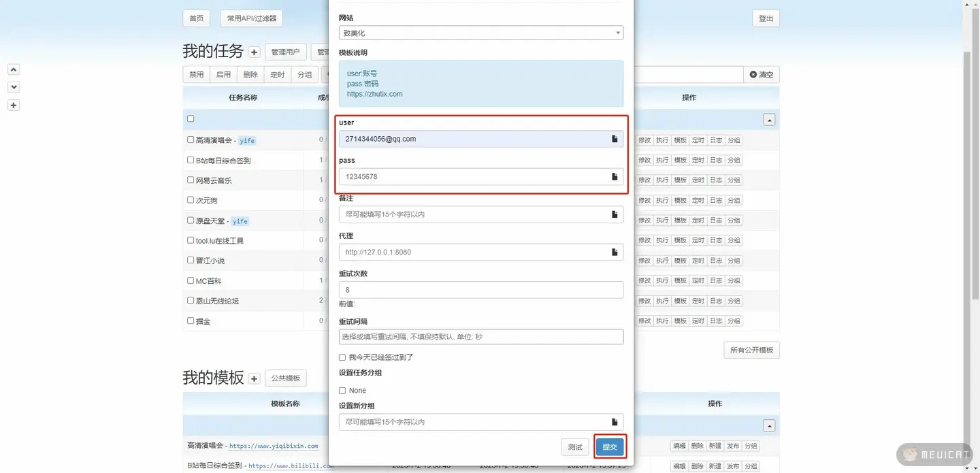
Task: Click the 登出 logout button
Action: (x=766, y=18)
